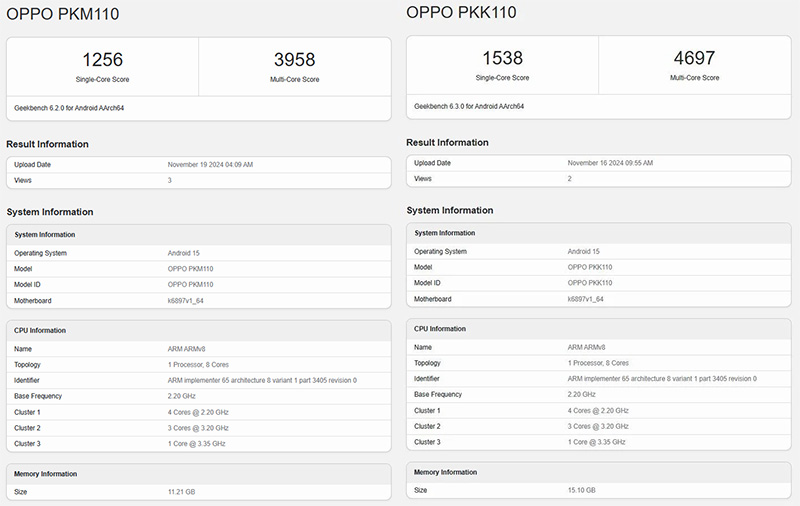Screen dimensions: 800x506
Task: Select the 3958 multi-core score
Action: pyautogui.click(x=294, y=60)
